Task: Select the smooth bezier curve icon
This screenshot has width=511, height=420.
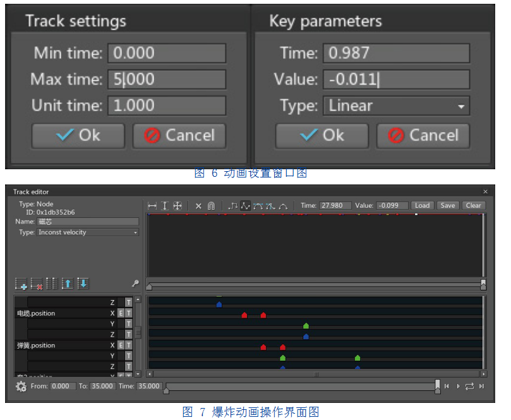Action: point(258,206)
